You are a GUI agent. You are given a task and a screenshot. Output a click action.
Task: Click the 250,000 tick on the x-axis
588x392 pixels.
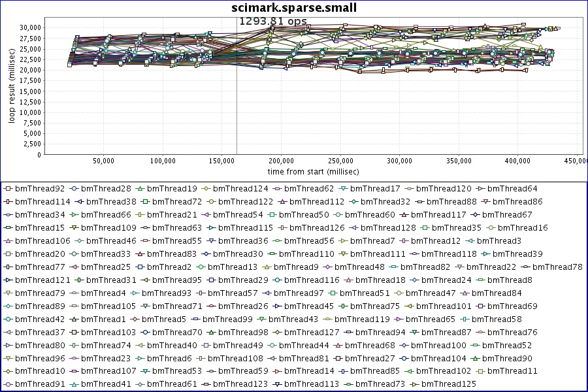(340, 160)
